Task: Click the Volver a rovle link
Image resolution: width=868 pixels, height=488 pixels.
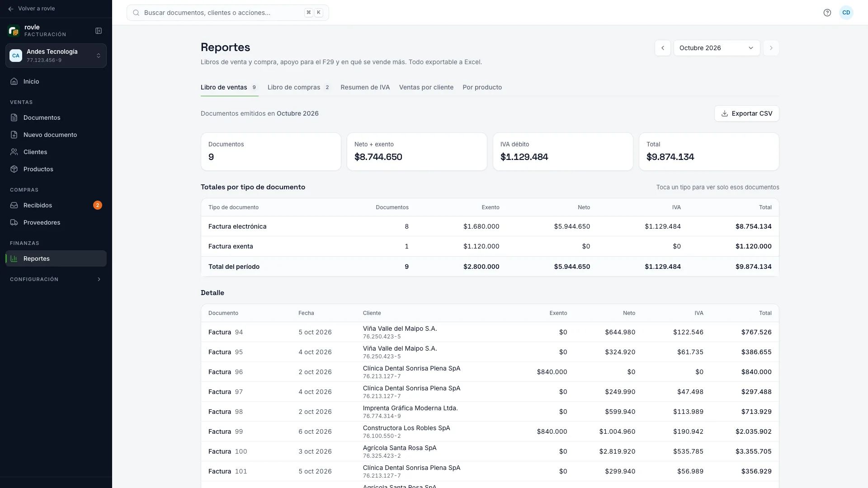Action: 31,9
